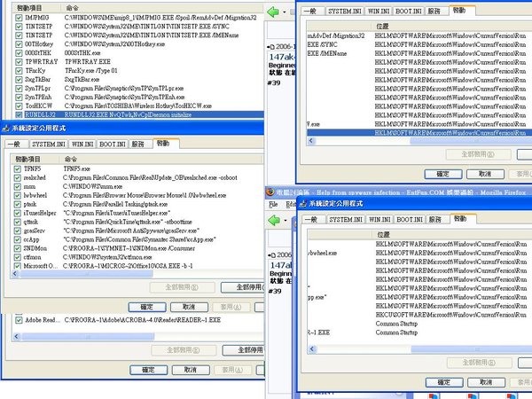Uncheck the TINTSETP item with the /IMEName switch

tap(19, 35)
